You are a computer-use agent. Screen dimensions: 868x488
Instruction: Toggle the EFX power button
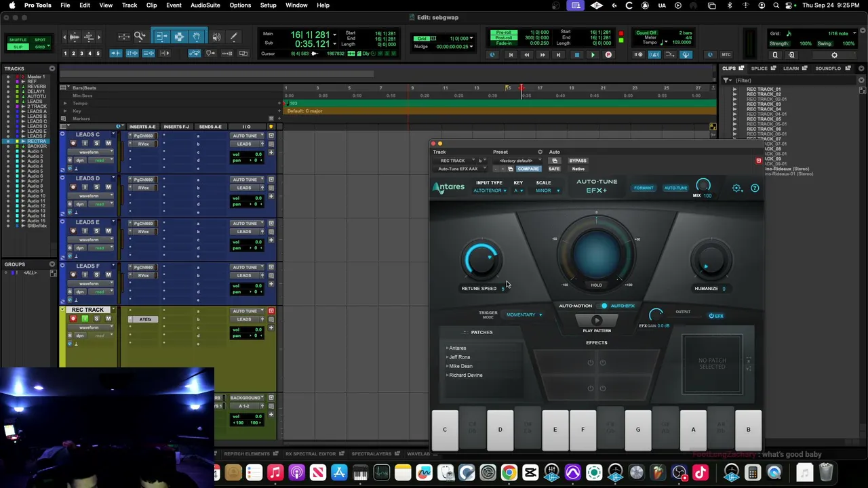[716, 316]
